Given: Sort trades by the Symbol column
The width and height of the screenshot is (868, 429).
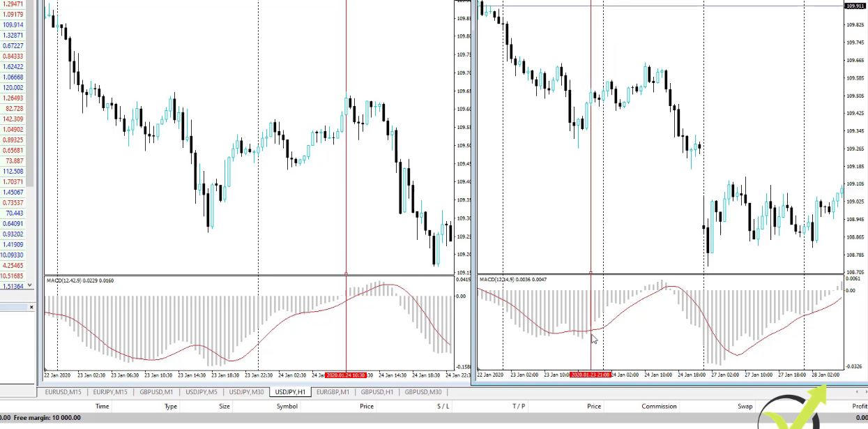Looking at the screenshot, I should click(287, 406).
